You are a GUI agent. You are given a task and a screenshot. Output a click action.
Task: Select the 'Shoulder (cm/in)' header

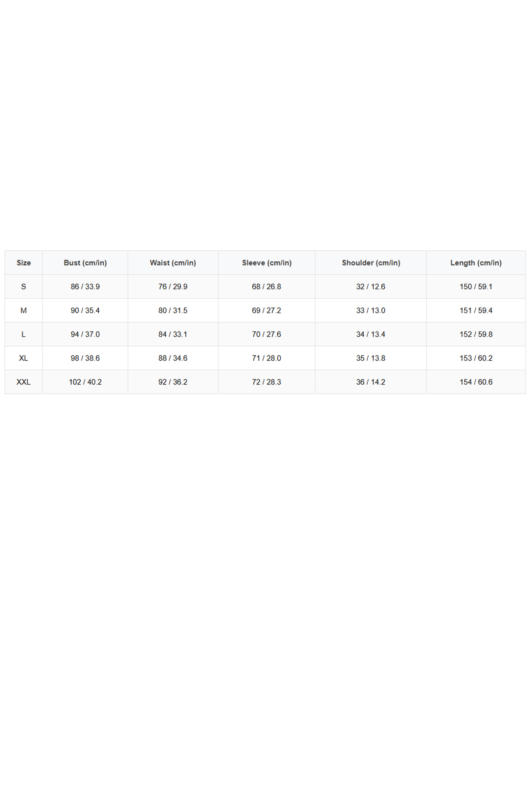pos(371,263)
